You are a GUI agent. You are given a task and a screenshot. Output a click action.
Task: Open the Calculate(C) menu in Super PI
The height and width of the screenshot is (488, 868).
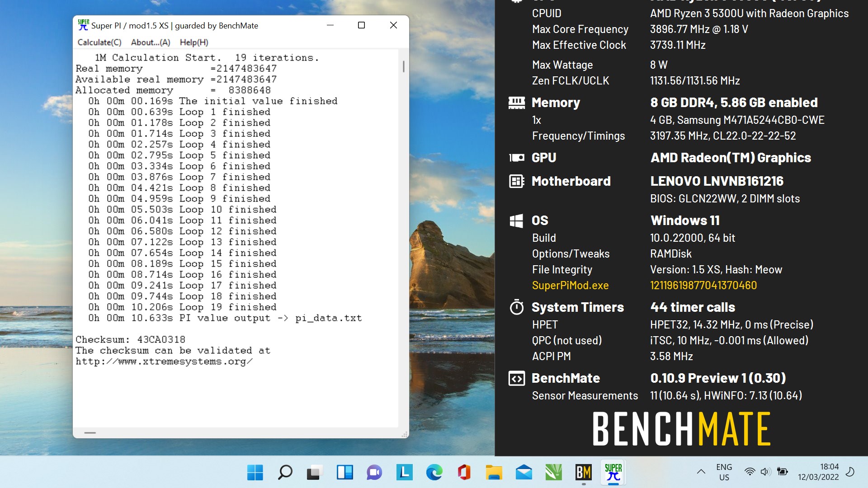coord(99,42)
